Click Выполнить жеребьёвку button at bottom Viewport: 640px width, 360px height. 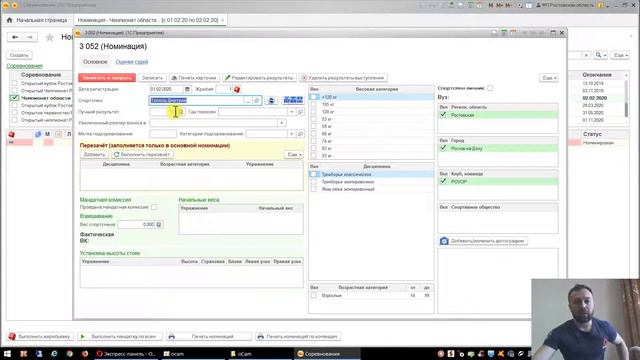[40, 336]
